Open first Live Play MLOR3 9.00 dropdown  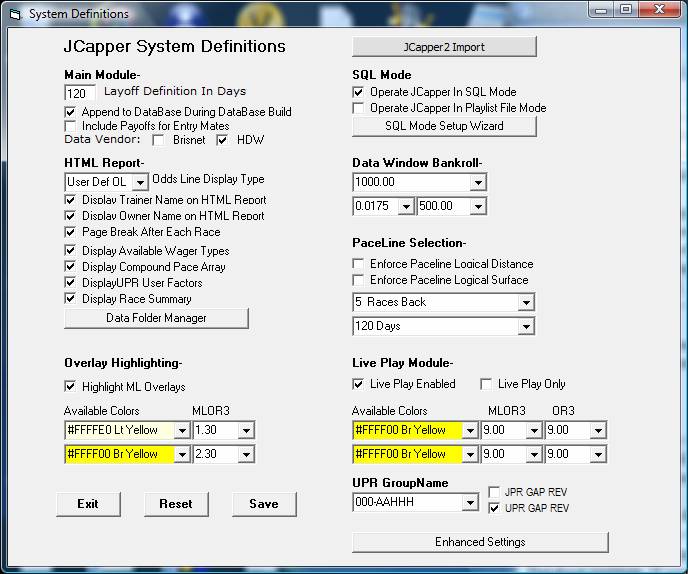coord(534,430)
